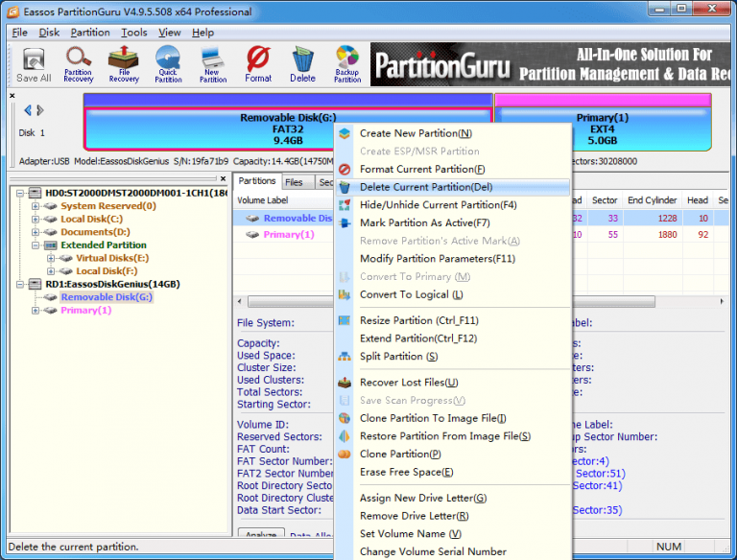
Task: Click the Delete trash bin icon
Action: point(302,64)
